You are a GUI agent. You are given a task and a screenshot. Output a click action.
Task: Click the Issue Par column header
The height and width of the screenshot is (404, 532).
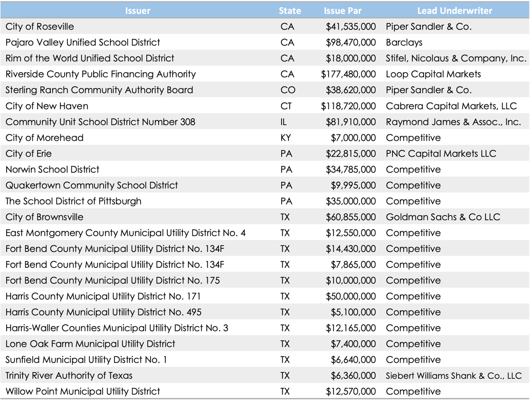344,10
